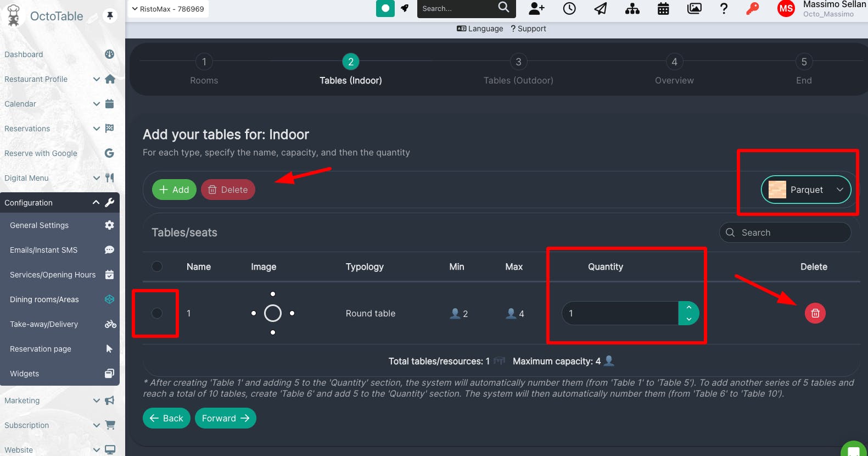Open the green chat widget
The width and height of the screenshot is (868, 456).
pos(854,450)
